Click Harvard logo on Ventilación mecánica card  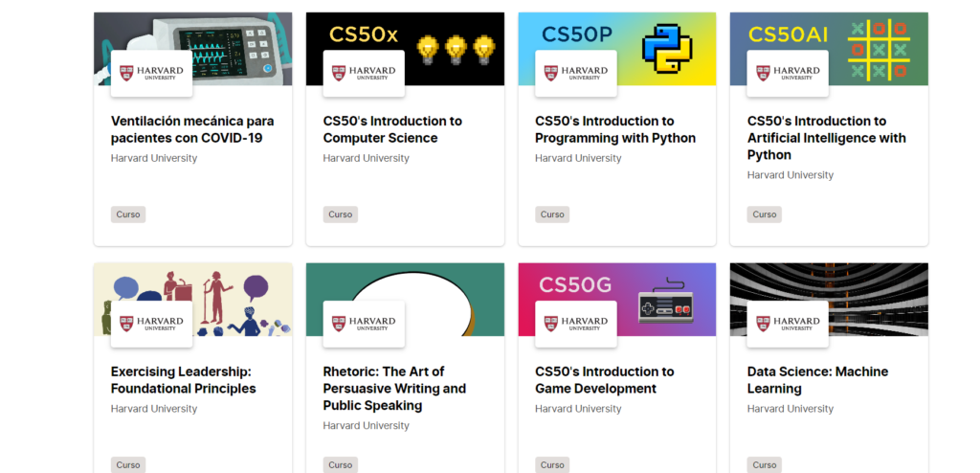tap(151, 74)
